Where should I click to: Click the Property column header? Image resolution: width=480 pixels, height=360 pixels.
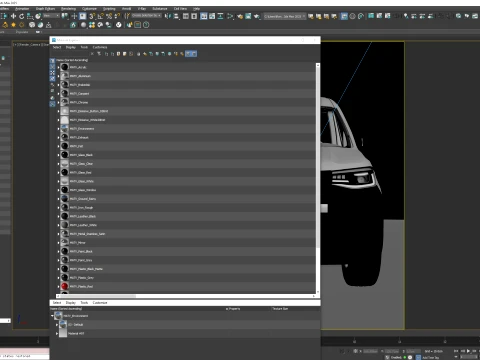233,309
